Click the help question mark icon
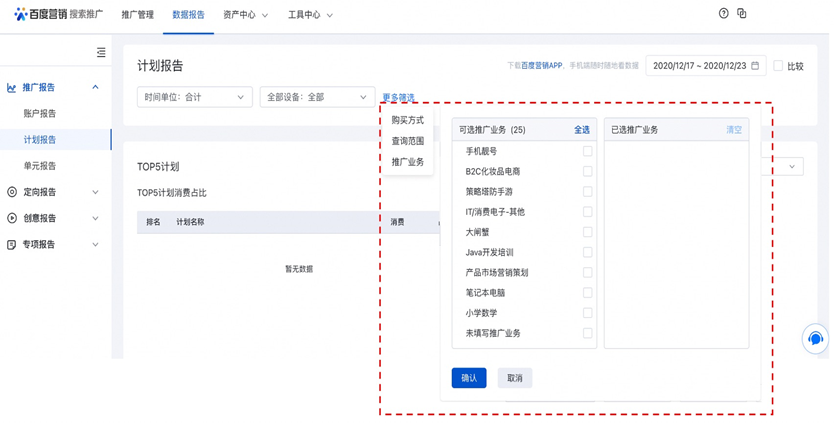This screenshot has height=423, width=834. pyautogui.click(x=723, y=14)
